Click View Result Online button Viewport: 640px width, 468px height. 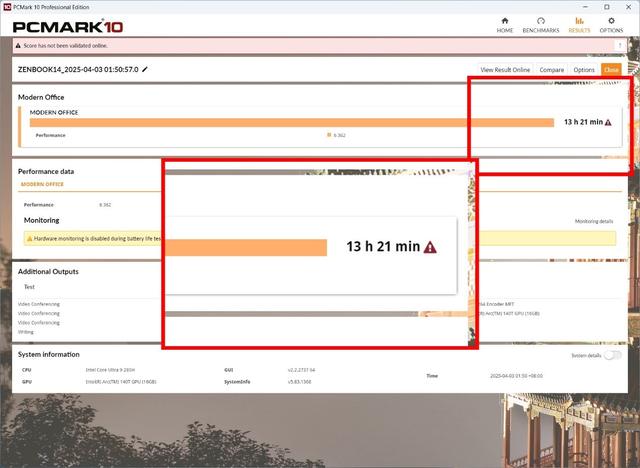click(505, 70)
